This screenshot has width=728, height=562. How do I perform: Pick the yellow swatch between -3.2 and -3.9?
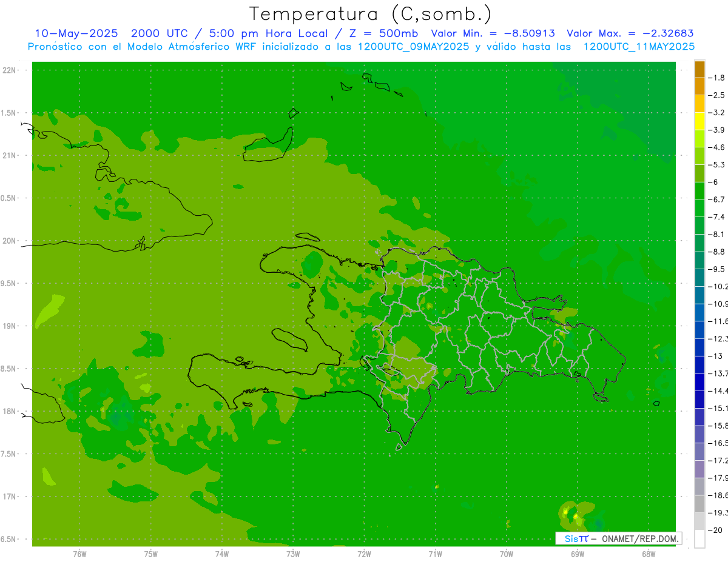(699, 121)
